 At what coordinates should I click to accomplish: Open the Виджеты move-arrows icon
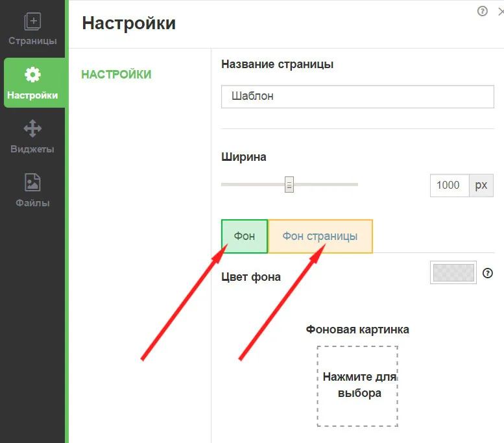click(x=32, y=128)
